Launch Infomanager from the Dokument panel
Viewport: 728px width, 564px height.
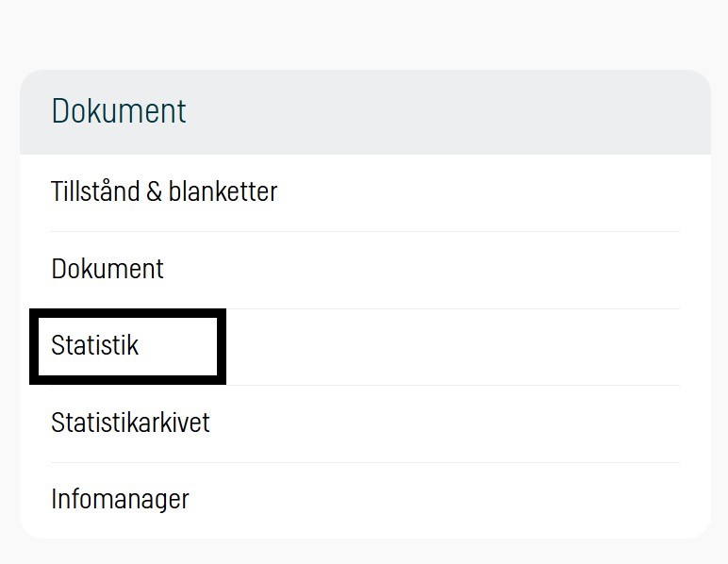point(120,499)
